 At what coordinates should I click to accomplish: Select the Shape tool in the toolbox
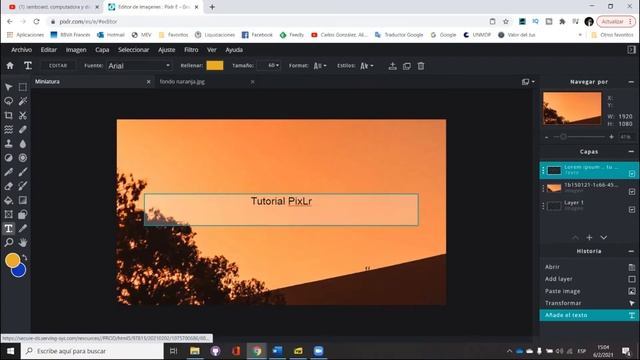coord(23,214)
